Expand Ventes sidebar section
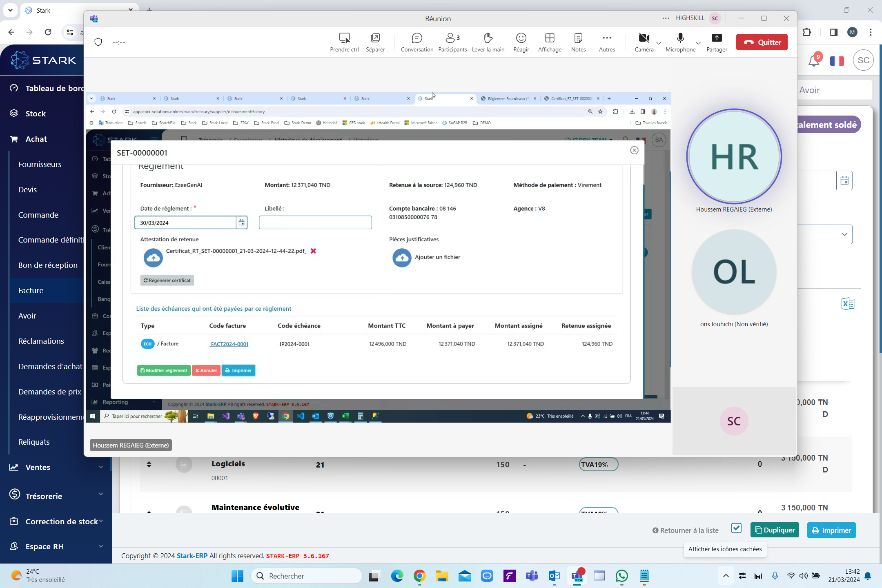The width and height of the screenshot is (882, 588). pyautogui.click(x=56, y=467)
